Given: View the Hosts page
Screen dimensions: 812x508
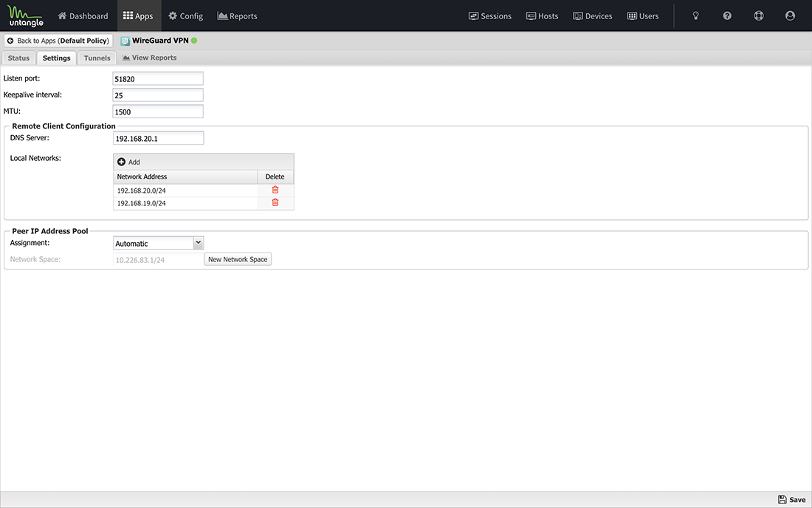Looking at the screenshot, I should click(x=543, y=16).
